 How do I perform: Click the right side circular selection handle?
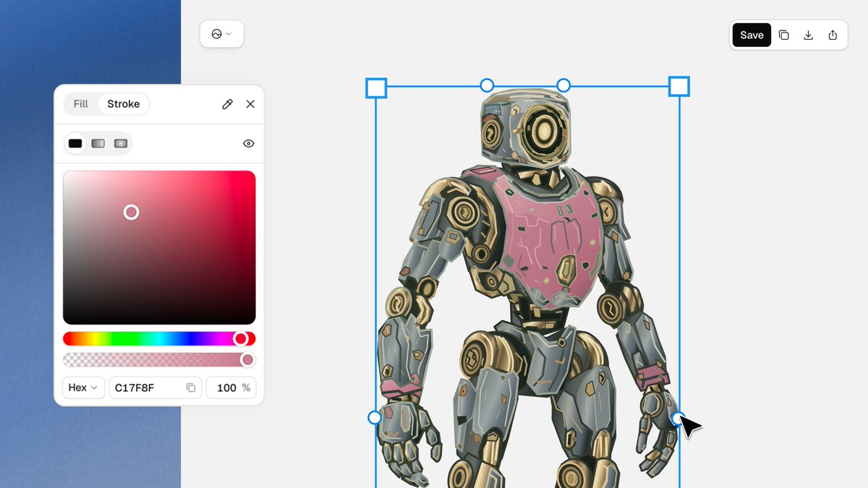678,418
